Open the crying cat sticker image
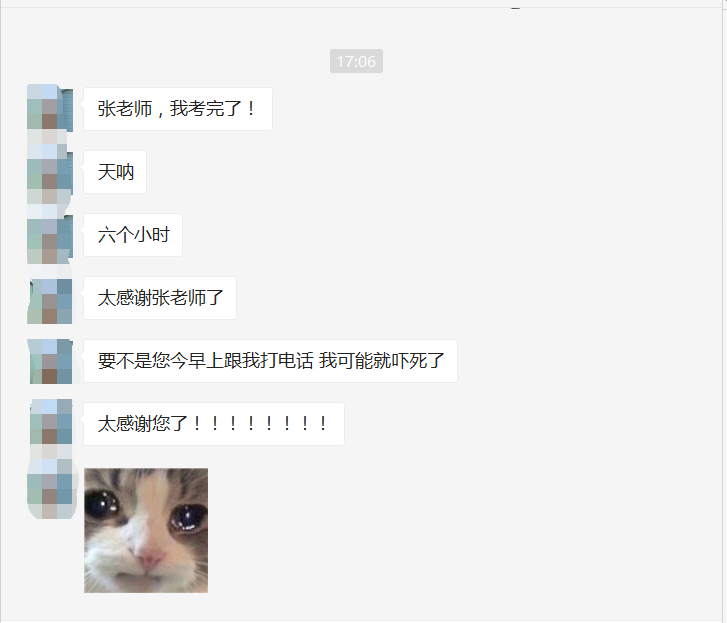 click(x=146, y=530)
